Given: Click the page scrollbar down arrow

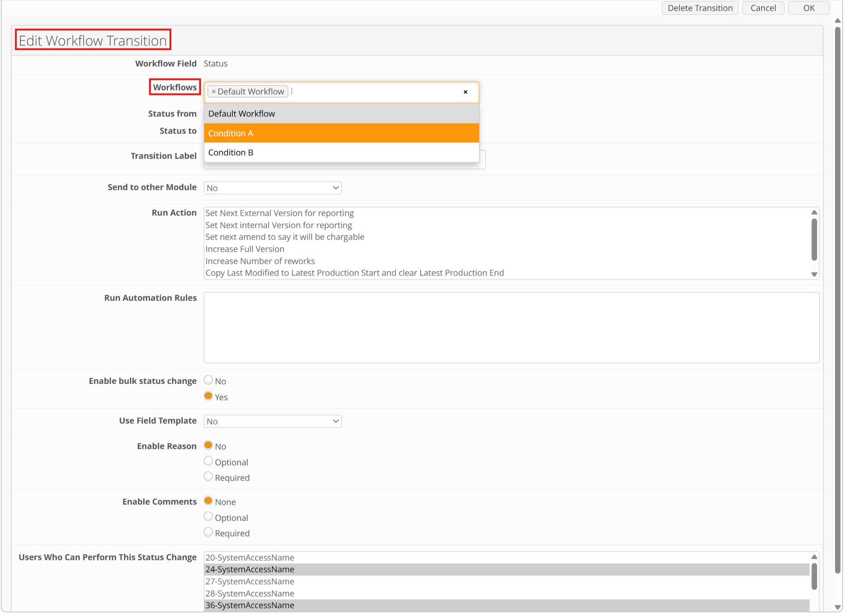Looking at the screenshot, I should 838,607.
